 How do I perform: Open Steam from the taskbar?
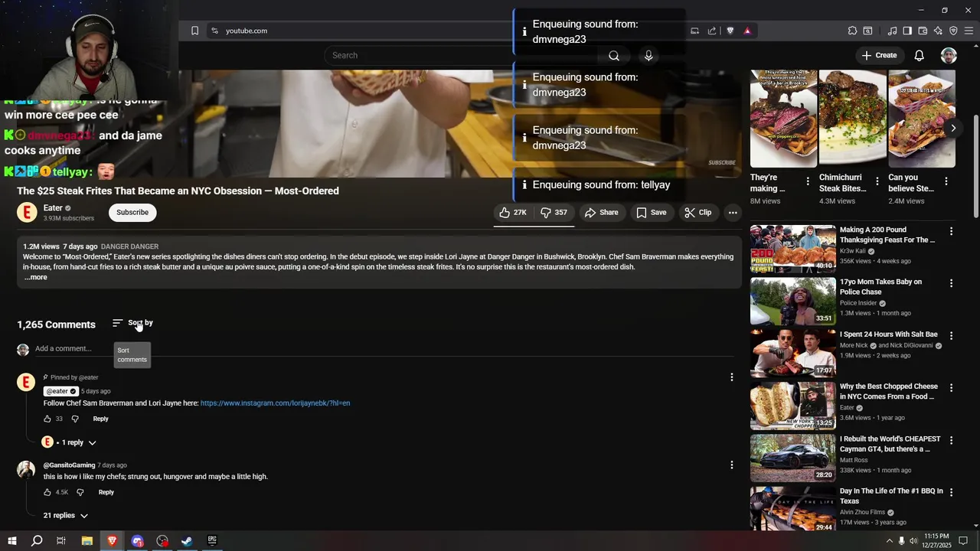187,541
